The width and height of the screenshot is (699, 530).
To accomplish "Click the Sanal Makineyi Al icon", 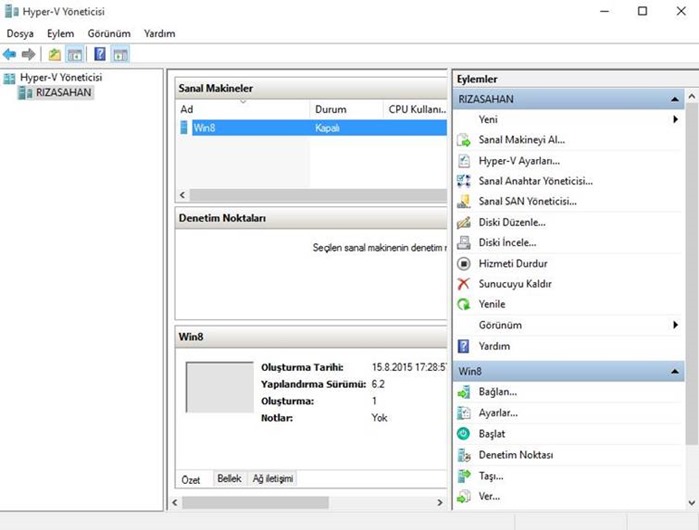I will click(464, 140).
